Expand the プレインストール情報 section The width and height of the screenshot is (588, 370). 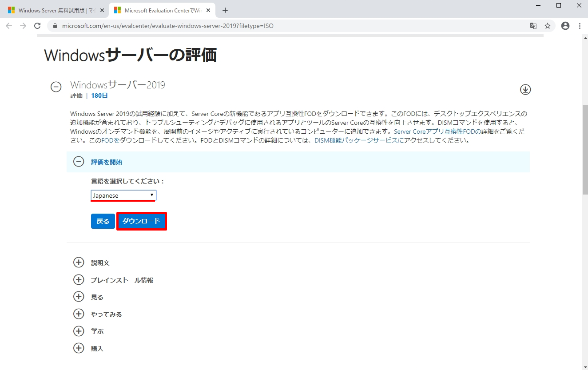tap(79, 280)
